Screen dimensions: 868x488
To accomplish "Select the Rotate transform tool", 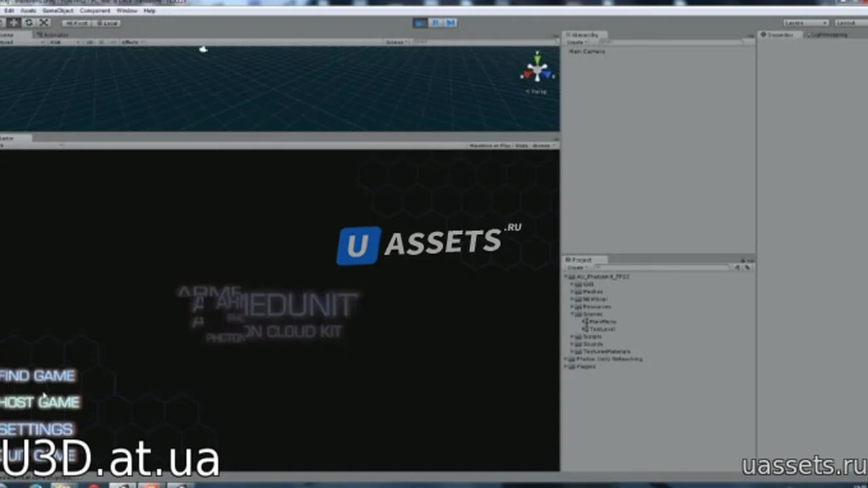I will pos(28,22).
